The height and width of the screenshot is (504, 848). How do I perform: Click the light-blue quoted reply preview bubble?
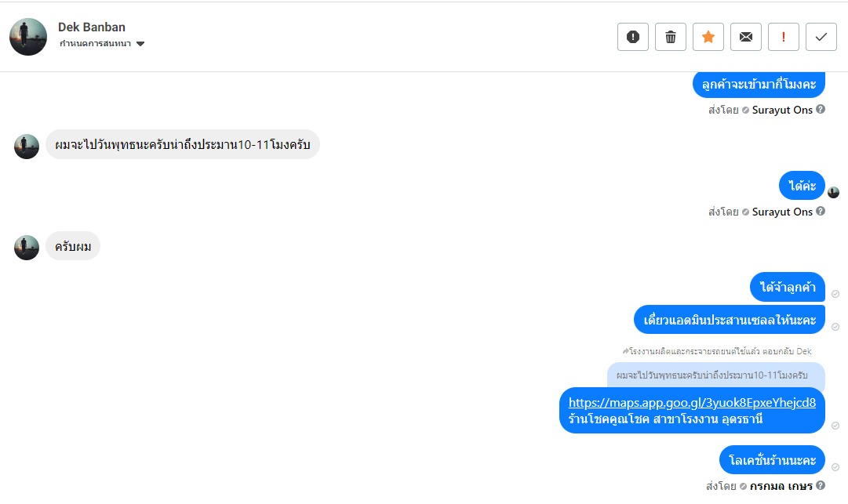click(x=715, y=375)
